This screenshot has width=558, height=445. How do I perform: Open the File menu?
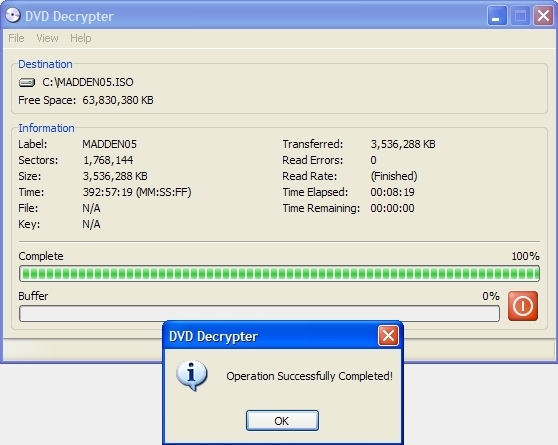pyautogui.click(x=16, y=38)
